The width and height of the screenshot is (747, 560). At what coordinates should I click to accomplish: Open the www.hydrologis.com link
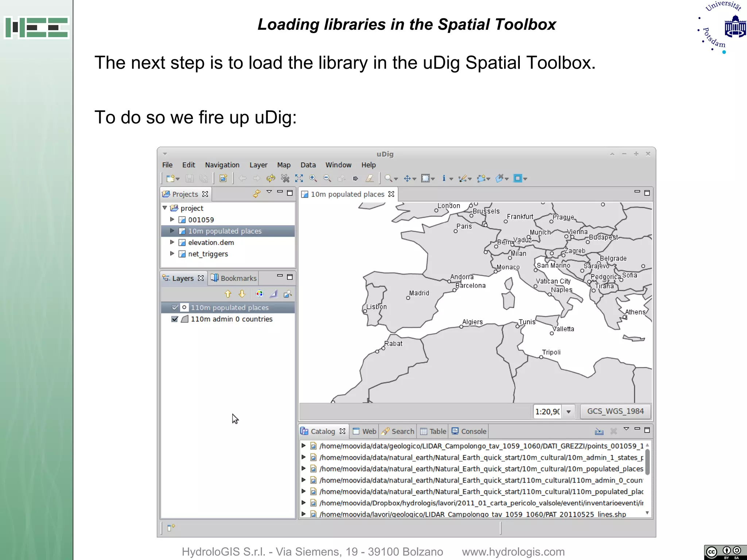point(513,552)
